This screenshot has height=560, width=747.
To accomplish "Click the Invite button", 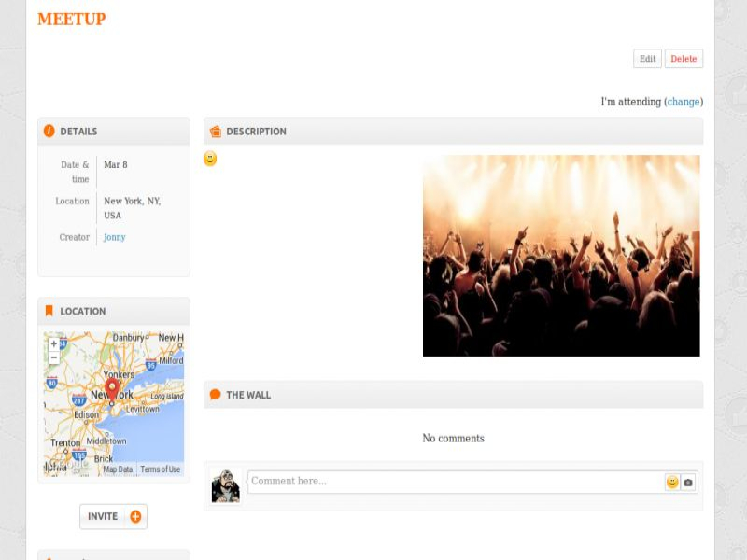I will [x=113, y=516].
